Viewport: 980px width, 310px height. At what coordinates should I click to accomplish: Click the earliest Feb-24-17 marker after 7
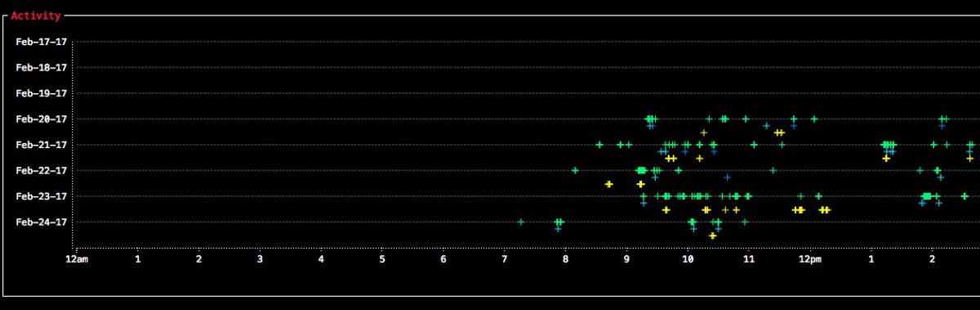pos(521,222)
